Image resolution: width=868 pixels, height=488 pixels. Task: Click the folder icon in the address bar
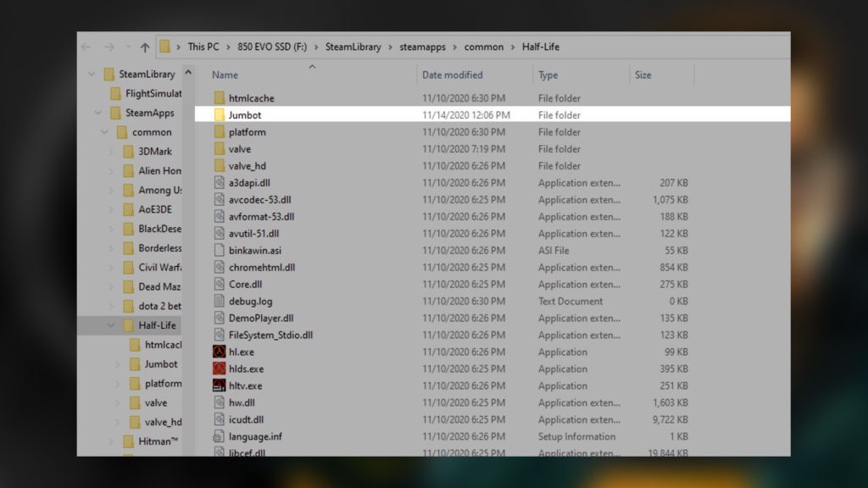[164, 47]
